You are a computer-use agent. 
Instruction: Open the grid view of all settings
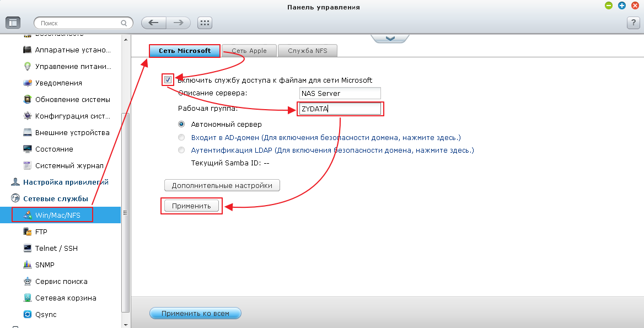click(205, 23)
